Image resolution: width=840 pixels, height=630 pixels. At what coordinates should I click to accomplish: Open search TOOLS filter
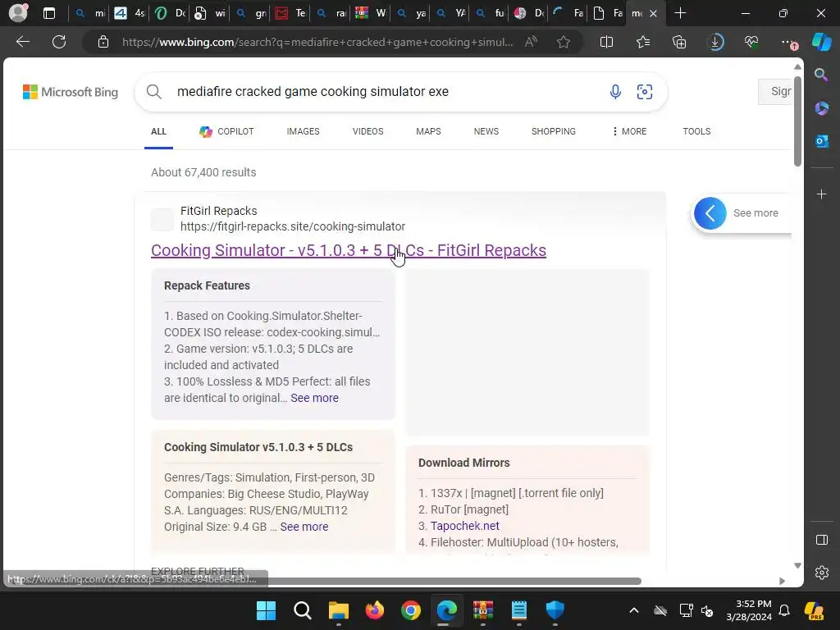pyautogui.click(x=696, y=131)
